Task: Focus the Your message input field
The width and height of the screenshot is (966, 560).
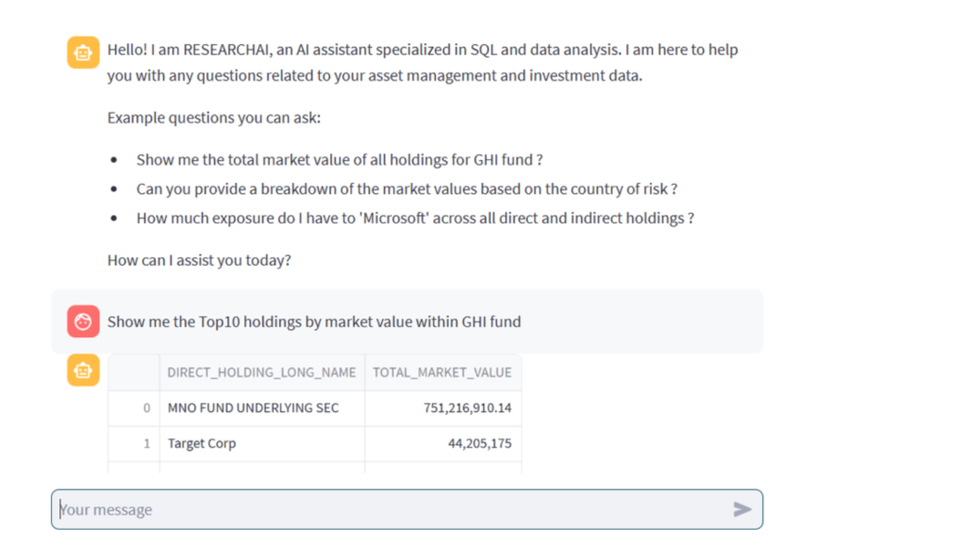Action: tap(407, 509)
